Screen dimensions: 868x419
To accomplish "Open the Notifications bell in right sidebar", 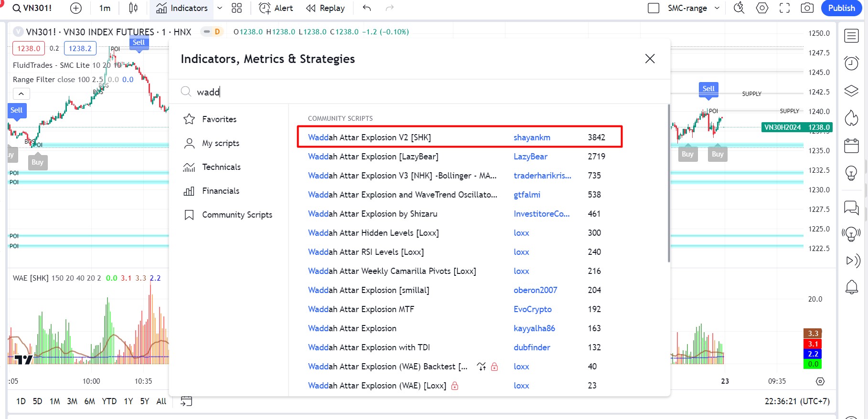I will point(851,287).
